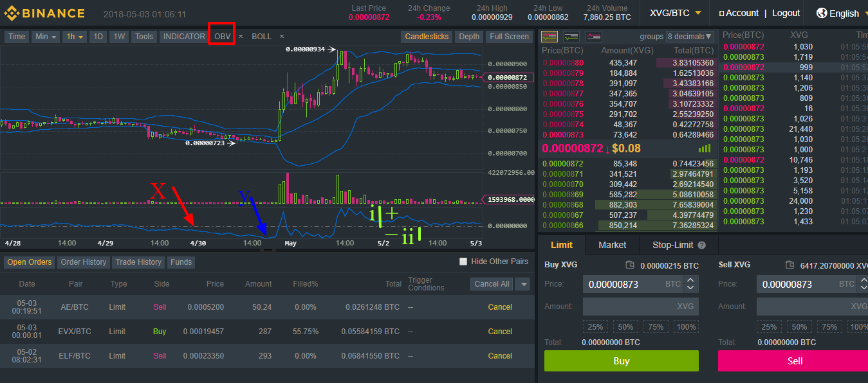This screenshot has width=868, height=383.
Task: Set buy amount to 100%
Action: coord(686,326)
